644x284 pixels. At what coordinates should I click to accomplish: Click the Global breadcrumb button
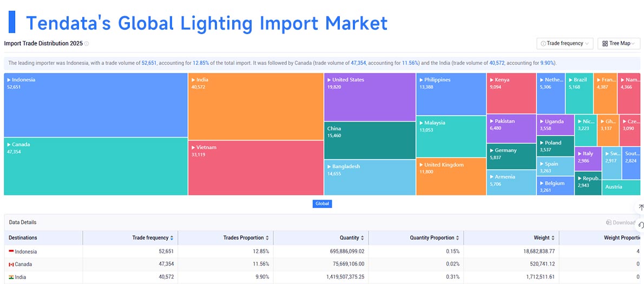tap(322, 203)
